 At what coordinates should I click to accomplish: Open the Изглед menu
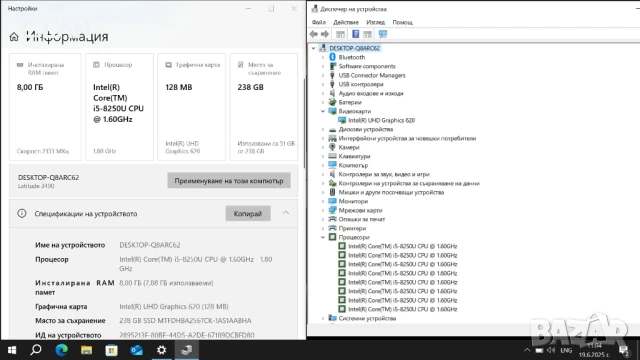click(x=376, y=22)
